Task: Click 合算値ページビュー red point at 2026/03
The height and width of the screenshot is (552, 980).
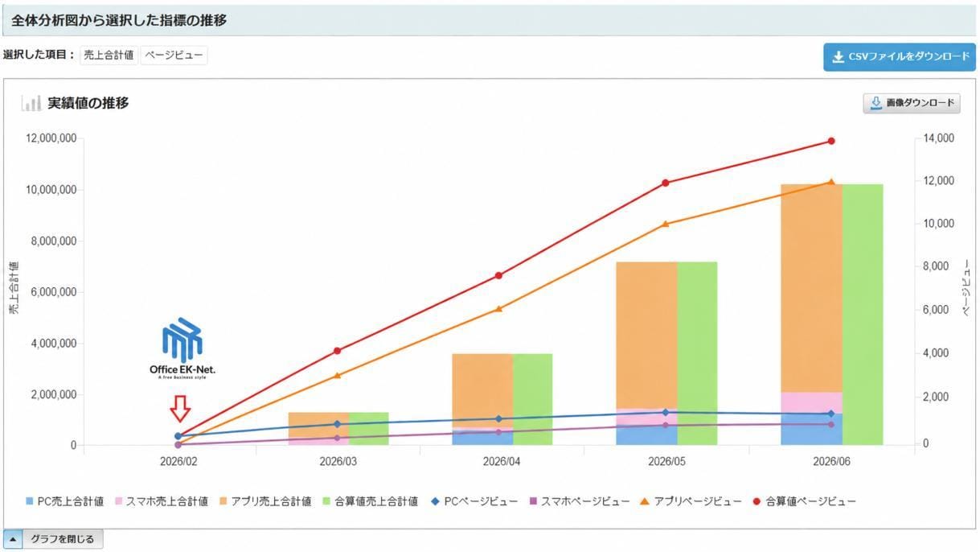Action: point(338,351)
